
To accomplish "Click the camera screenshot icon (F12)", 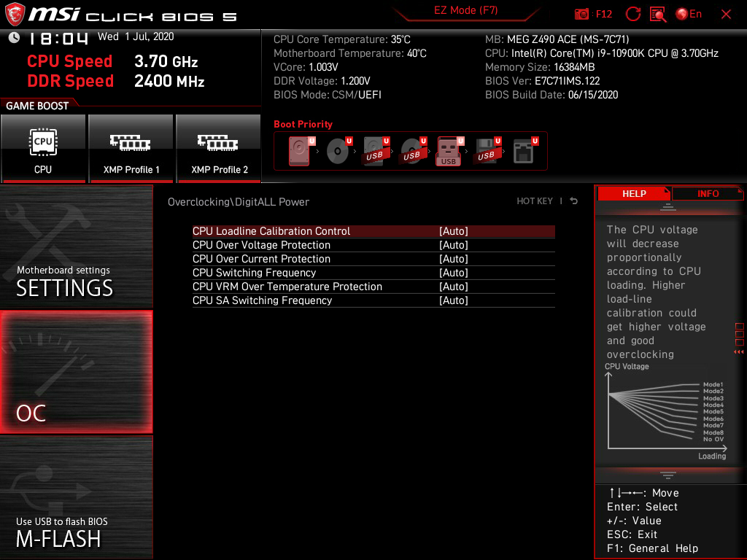I will click(x=582, y=13).
